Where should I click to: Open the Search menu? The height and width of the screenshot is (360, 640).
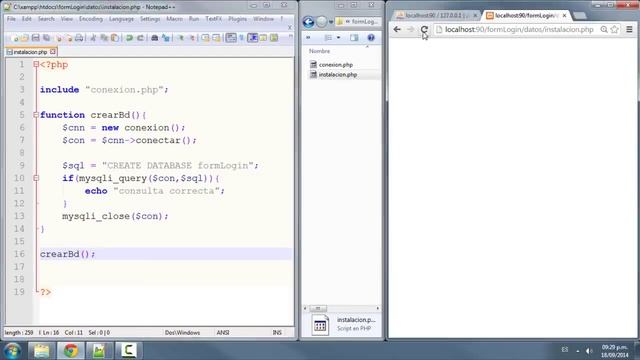[x=46, y=19]
